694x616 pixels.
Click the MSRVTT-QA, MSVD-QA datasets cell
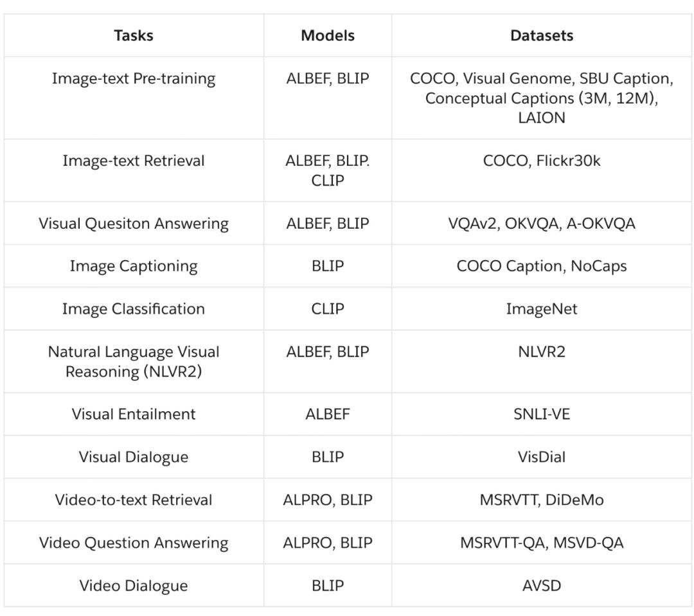tap(541, 543)
